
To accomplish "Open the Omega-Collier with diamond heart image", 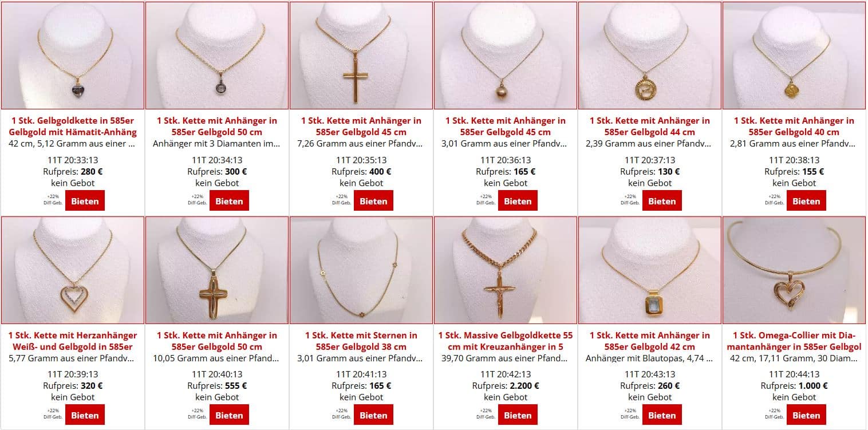I will pos(794,270).
